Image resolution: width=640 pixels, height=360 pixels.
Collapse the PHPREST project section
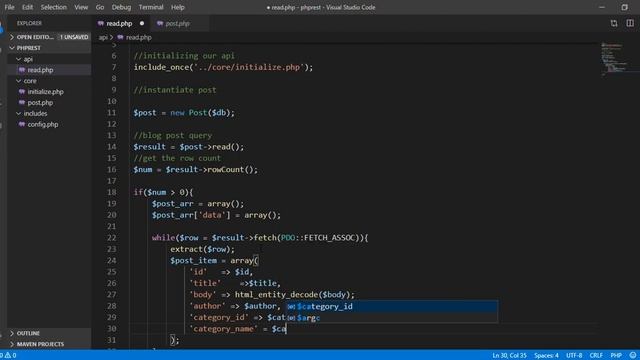49,48
